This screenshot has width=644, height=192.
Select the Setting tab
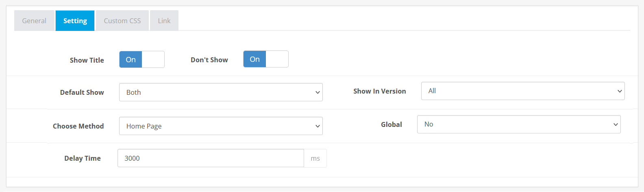coord(75,21)
